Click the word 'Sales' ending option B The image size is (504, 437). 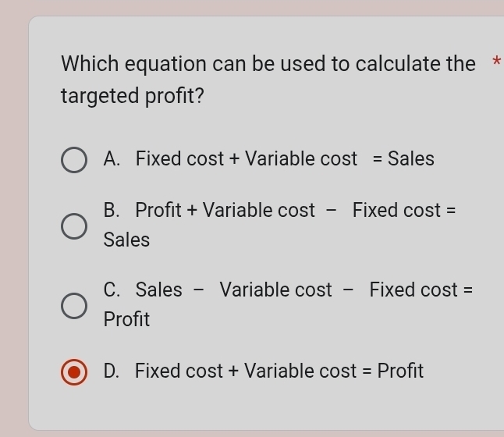(126, 240)
